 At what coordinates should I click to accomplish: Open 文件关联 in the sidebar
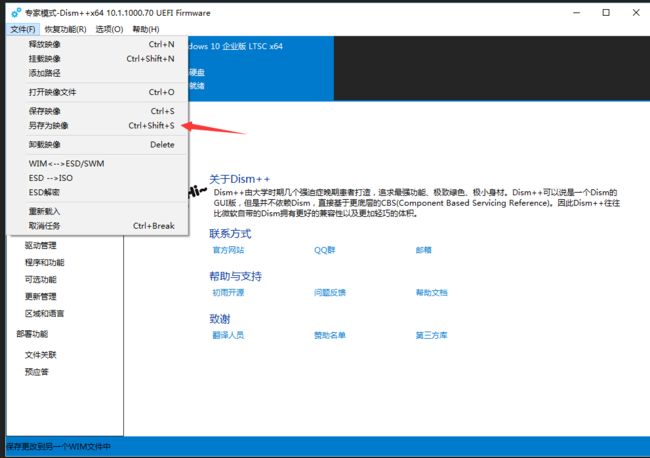41,355
